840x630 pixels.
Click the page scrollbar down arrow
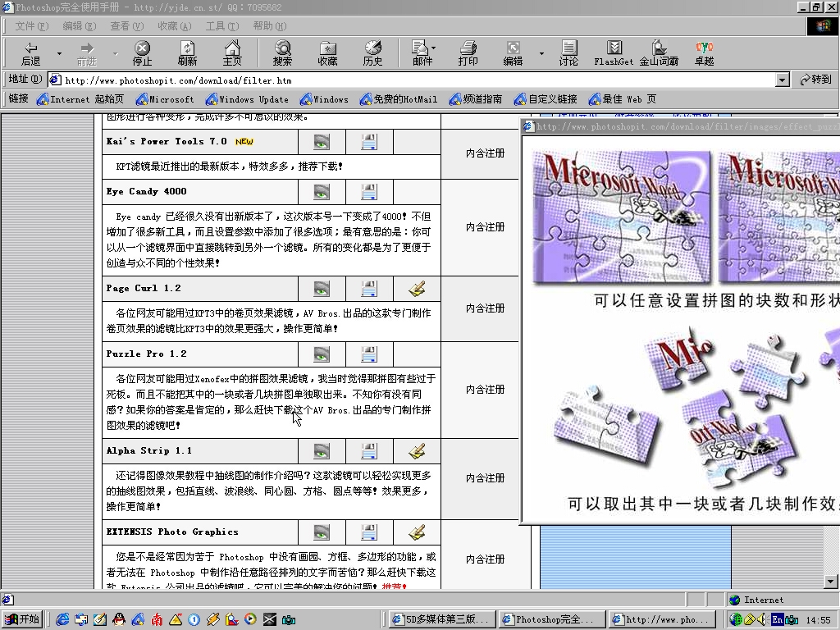pyautogui.click(x=831, y=582)
